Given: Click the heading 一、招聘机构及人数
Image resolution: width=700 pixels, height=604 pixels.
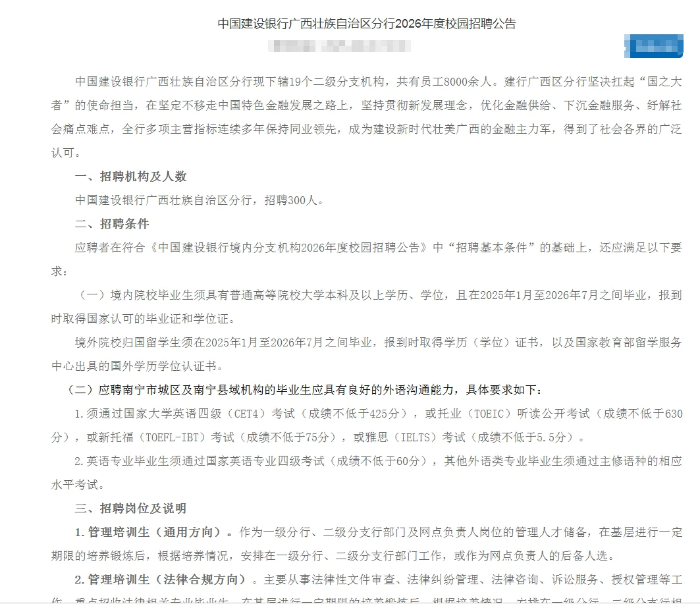Looking at the screenshot, I should tap(131, 177).
